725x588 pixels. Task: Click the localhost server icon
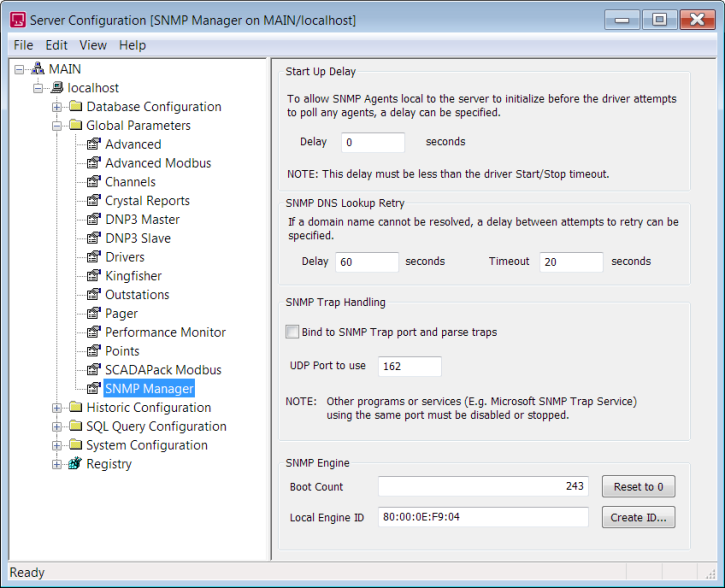coord(57,88)
